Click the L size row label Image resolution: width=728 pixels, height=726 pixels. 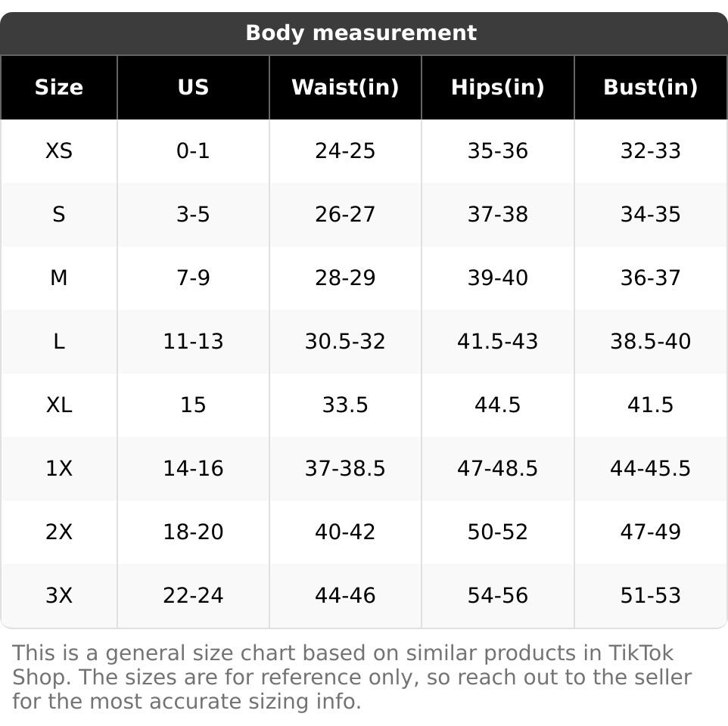coord(59,342)
